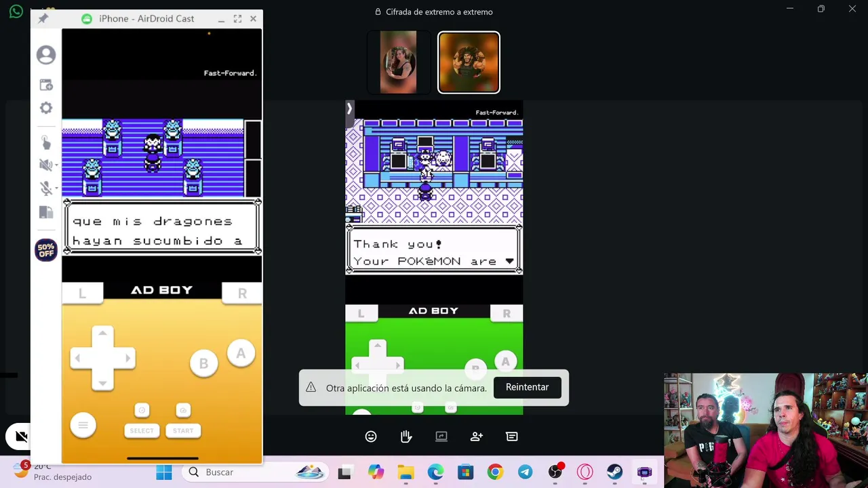Click Reintentar to retry the camera

pos(527,387)
